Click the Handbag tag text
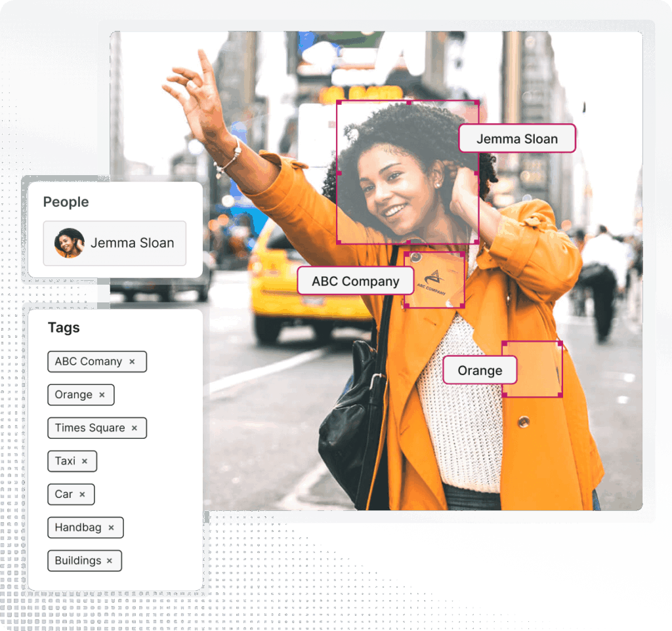 pyautogui.click(x=78, y=527)
